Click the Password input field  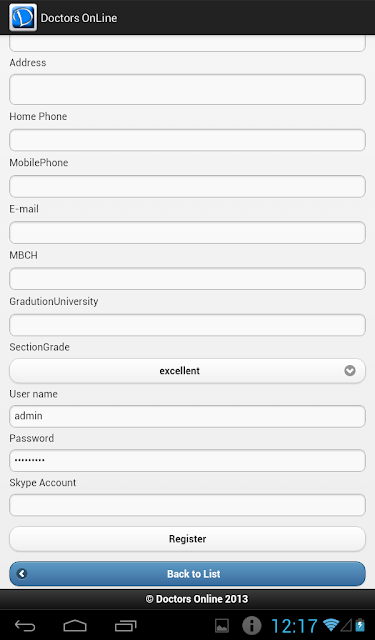pyautogui.click(x=187, y=460)
